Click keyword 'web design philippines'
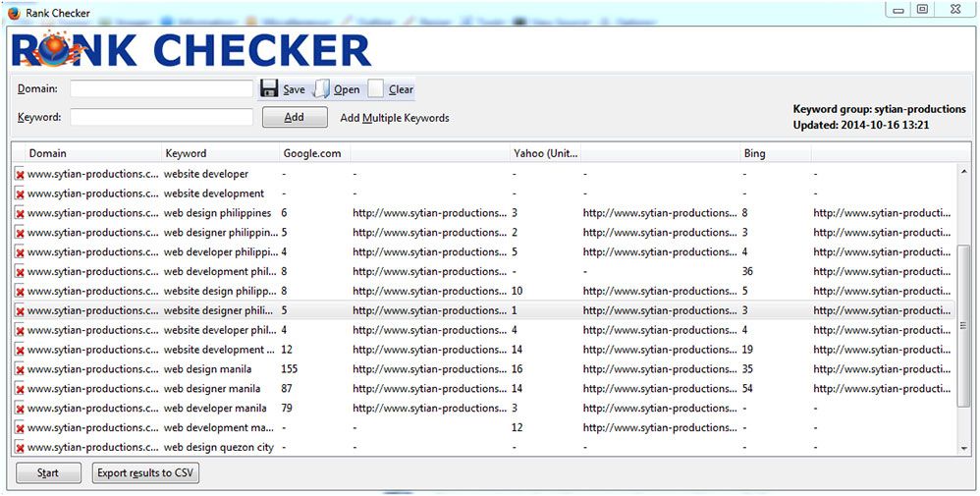 [217, 213]
